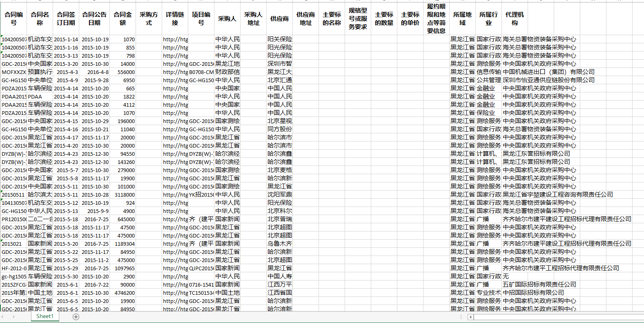Select the 采购方式 header cell
644x323 pixels.
click(x=149, y=19)
